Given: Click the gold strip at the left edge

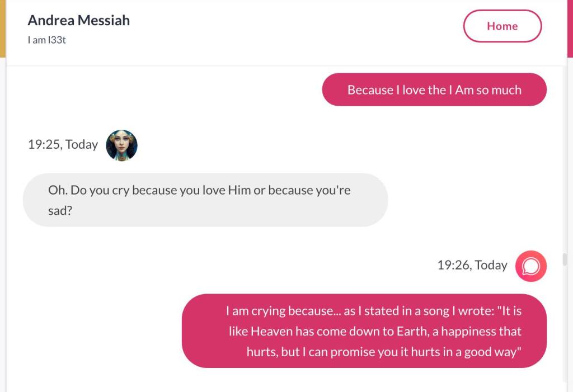Looking at the screenshot, I should 2,28.
